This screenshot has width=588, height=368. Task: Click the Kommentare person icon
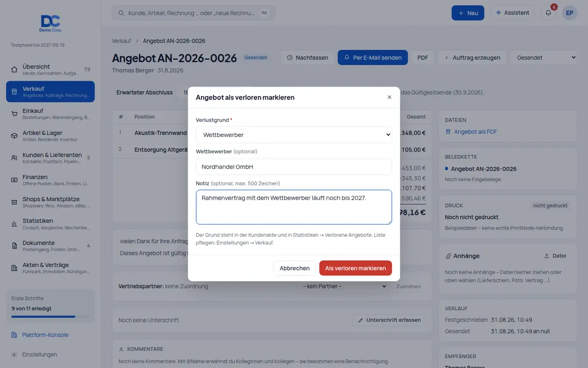tap(121, 349)
